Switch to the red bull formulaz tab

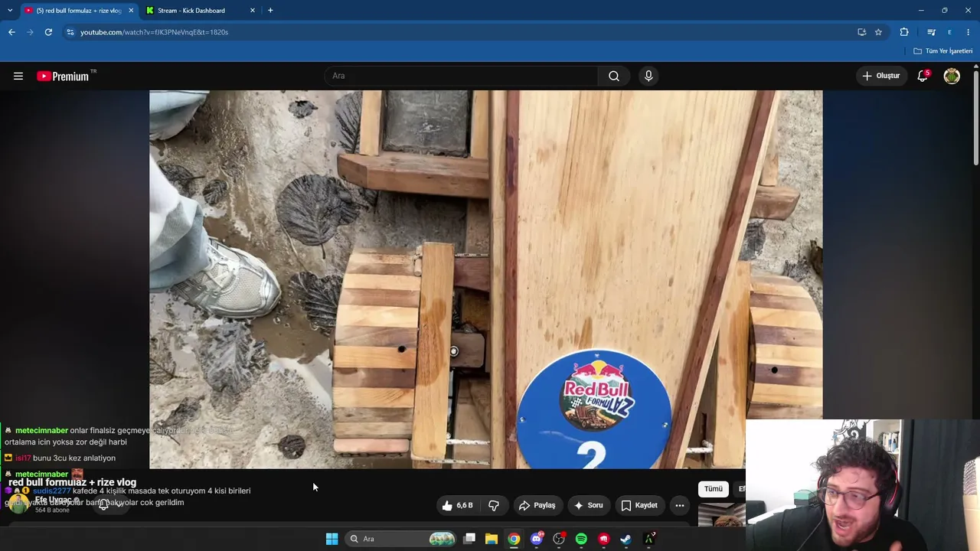[x=78, y=11]
